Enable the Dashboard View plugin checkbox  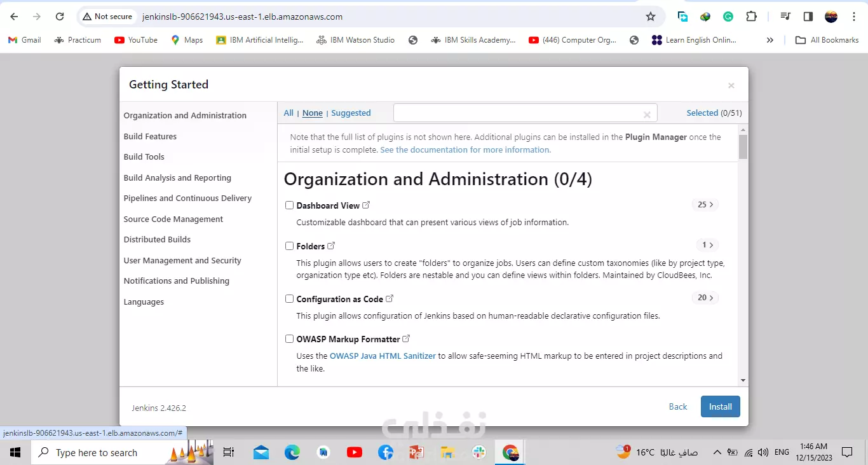coord(289,205)
